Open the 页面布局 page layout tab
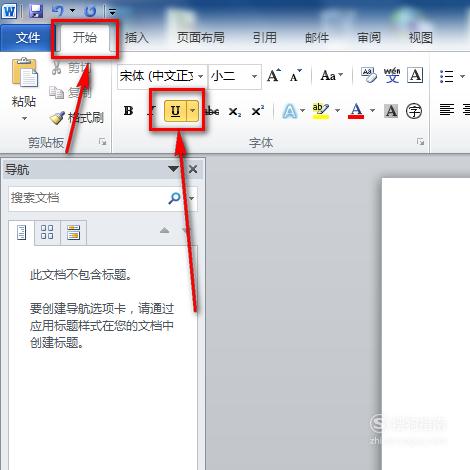470x470 pixels. tap(200, 38)
